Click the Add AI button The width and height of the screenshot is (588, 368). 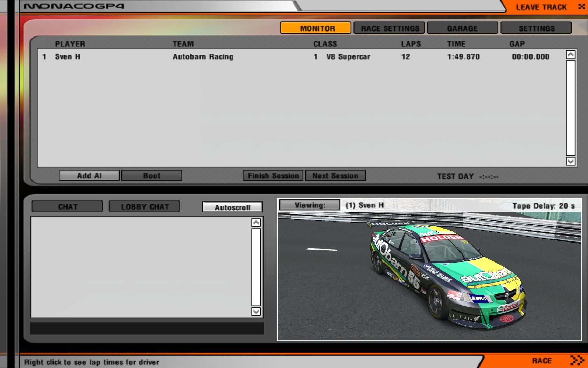click(x=89, y=176)
